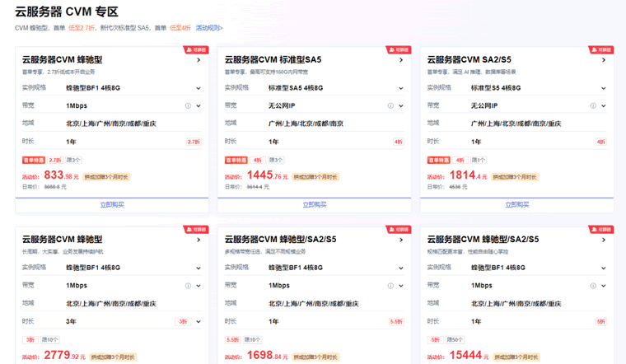Screen dimensions: 626x364
Task: Click the 1698.84 元 activity price
Action: click(267, 355)
